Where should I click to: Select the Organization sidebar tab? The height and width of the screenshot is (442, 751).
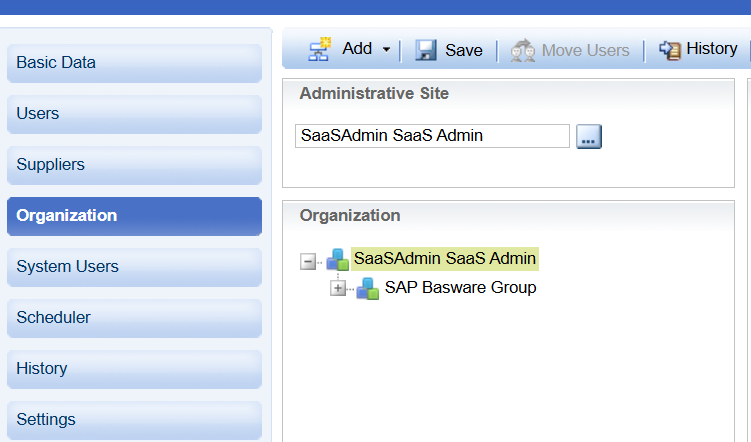(x=134, y=215)
